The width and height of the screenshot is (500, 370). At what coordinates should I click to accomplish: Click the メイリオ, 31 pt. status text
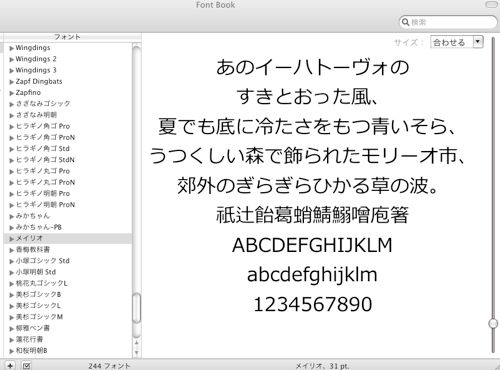coord(322,366)
